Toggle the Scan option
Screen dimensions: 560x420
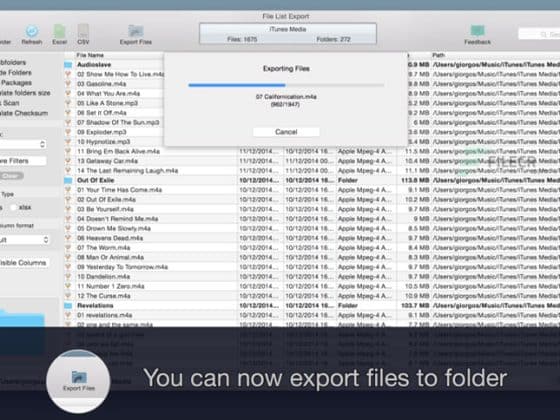click(10, 103)
